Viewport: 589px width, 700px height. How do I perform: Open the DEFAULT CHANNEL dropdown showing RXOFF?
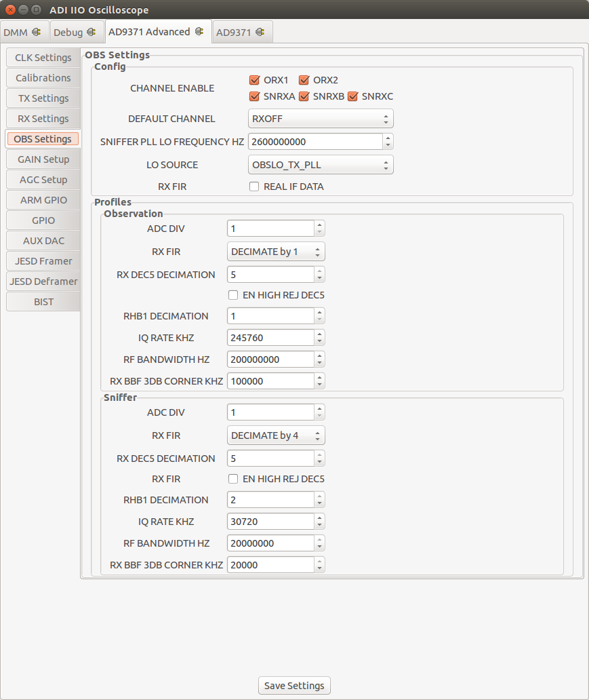(x=321, y=118)
